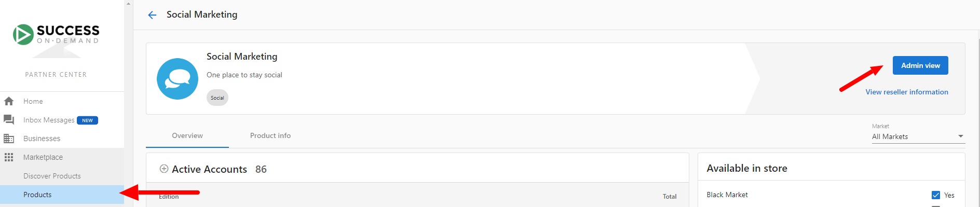Click the NEW badge on Inbox Messages
Viewport: 980px width, 207px height.
coord(87,120)
